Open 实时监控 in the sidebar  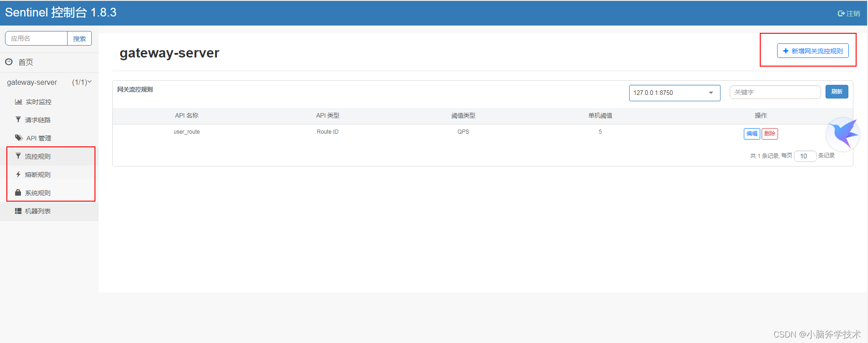click(x=38, y=102)
